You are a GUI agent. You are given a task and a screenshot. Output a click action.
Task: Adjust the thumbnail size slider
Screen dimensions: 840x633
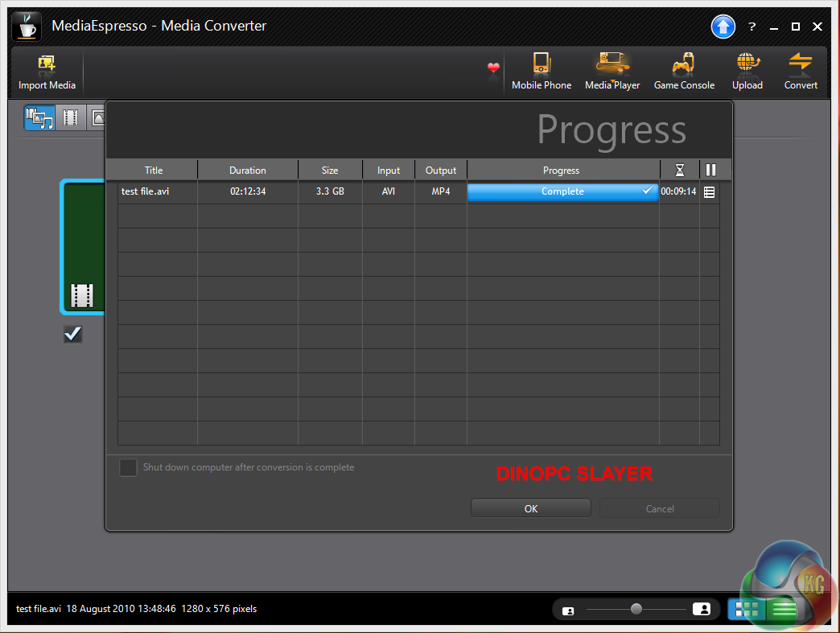636,609
